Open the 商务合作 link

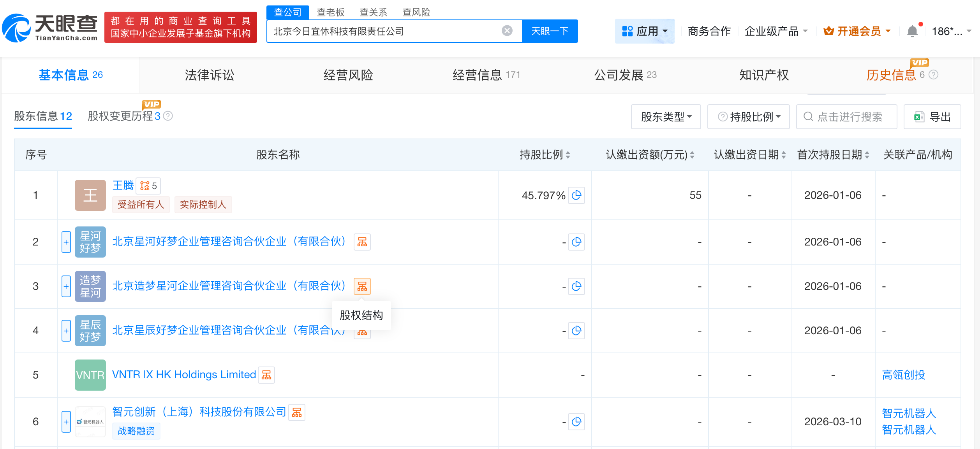click(x=709, y=31)
